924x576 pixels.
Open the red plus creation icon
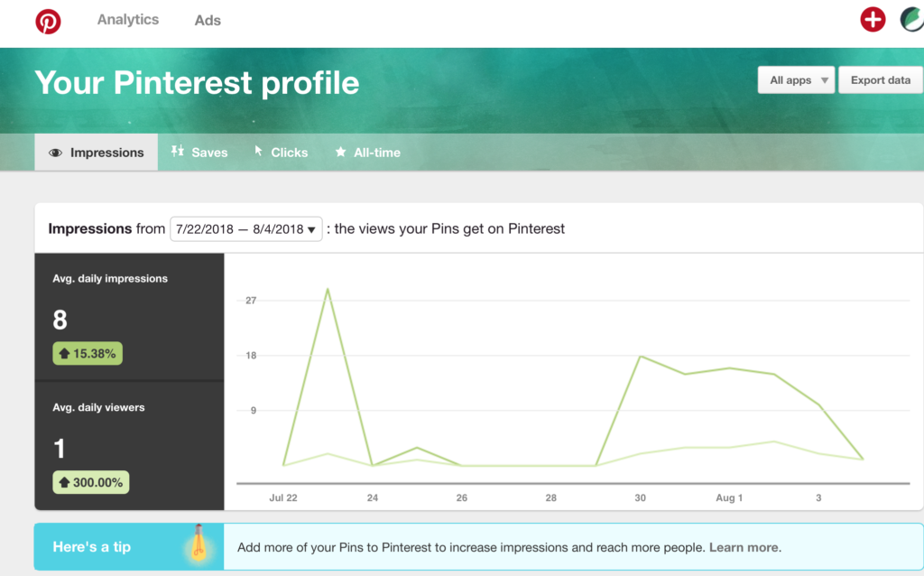click(x=872, y=18)
